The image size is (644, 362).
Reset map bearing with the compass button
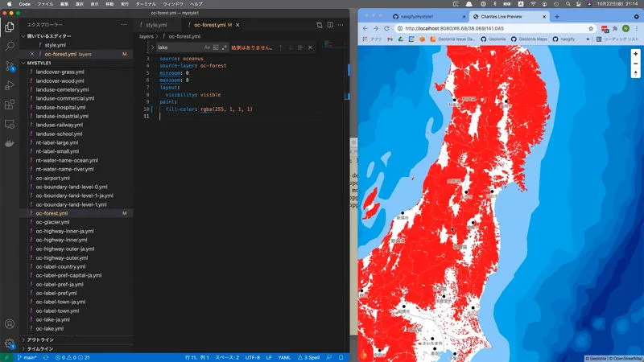pos(635,73)
